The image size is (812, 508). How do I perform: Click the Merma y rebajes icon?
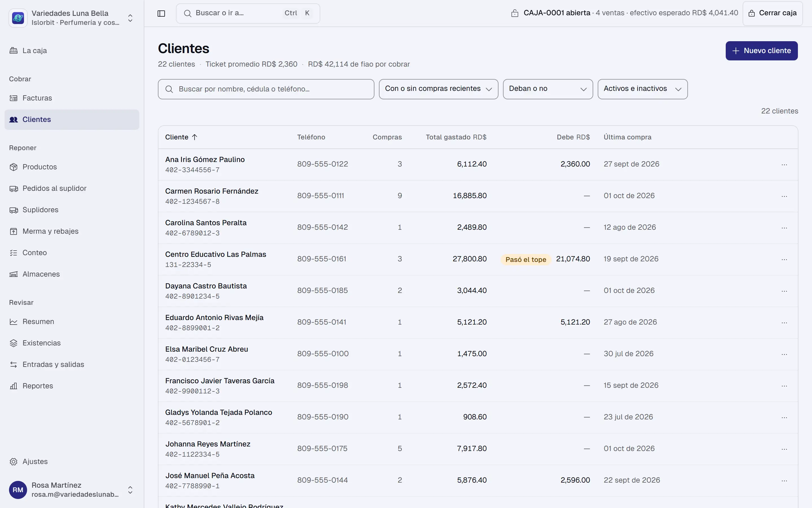pos(14,231)
